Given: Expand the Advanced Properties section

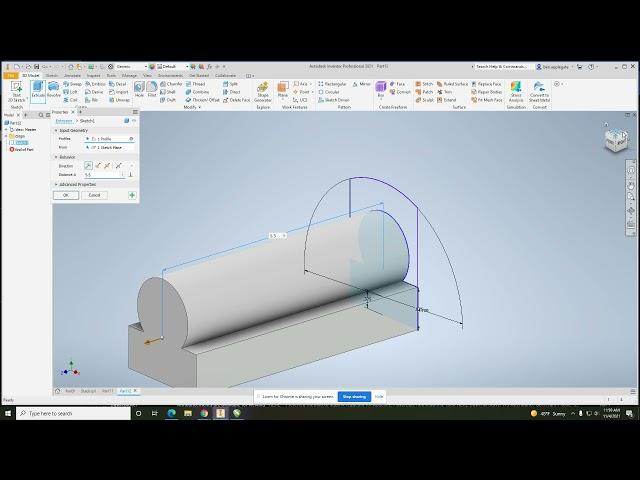Looking at the screenshot, I should (x=56, y=184).
